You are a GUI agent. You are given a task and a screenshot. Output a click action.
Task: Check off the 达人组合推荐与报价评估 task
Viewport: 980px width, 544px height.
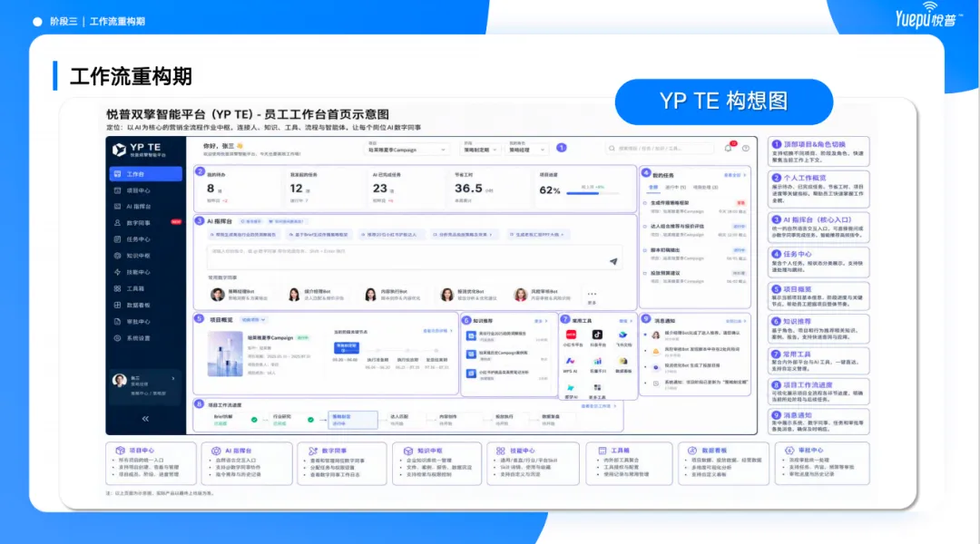pyautogui.click(x=645, y=226)
